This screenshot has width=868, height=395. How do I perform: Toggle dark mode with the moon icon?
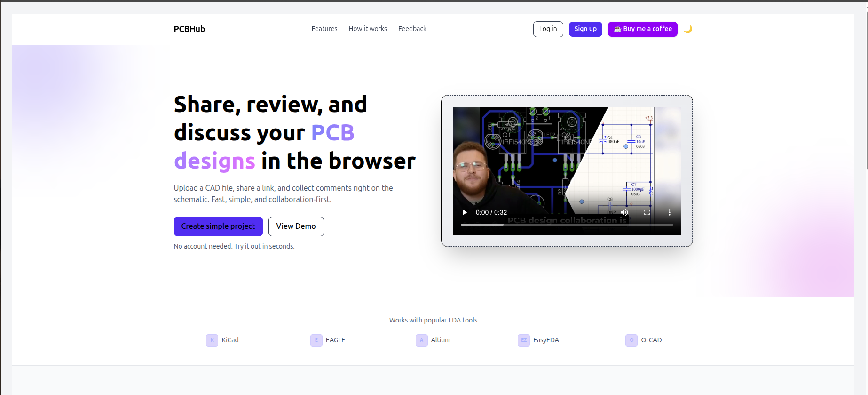[x=688, y=29]
